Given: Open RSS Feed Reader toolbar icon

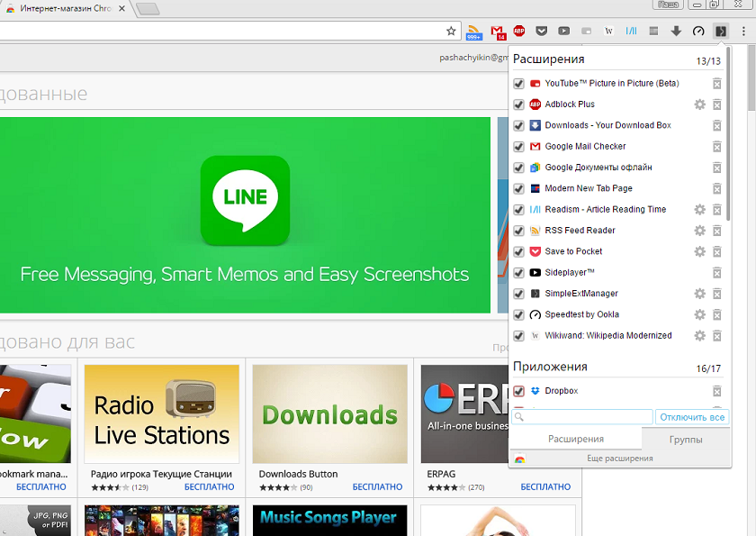Looking at the screenshot, I should [474, 32].
